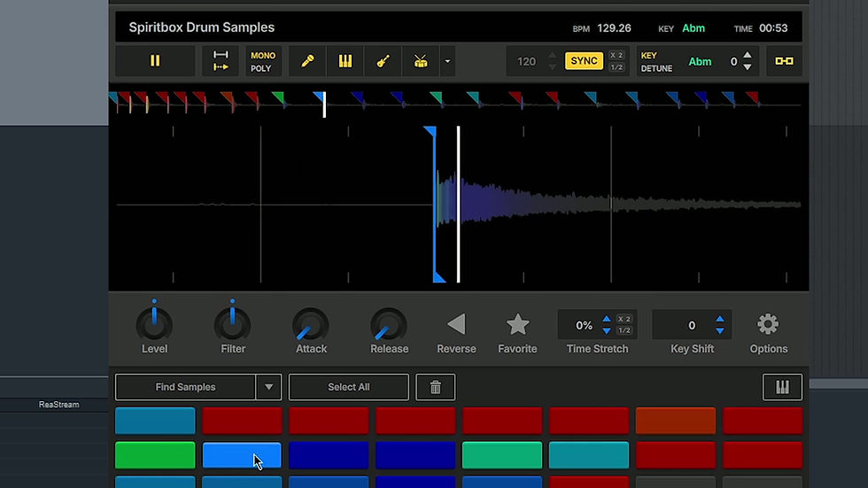This screenshot has height=488, width=868.
Task: Increase Time Stretch percentage with the up arrow
Action: (x=606, y=319)
